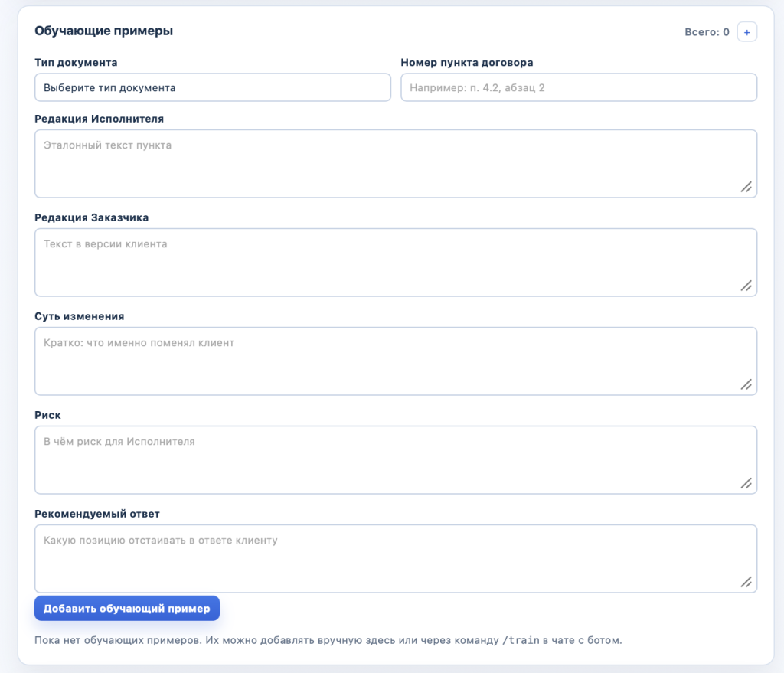Focus the Риск text area

point(396,460)
